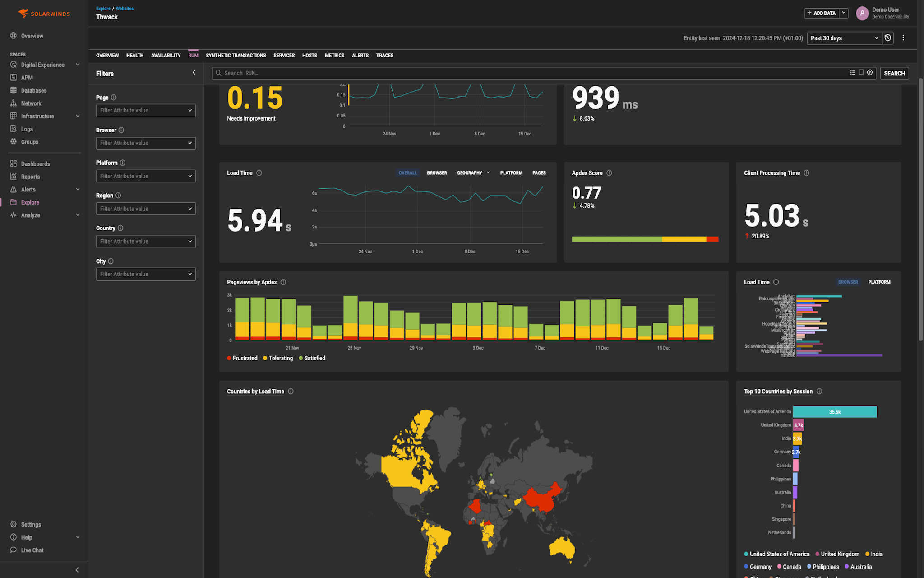The image size is (924, 578).
Task: Click the Load Time info icon
Action: [x=259, y=173]
